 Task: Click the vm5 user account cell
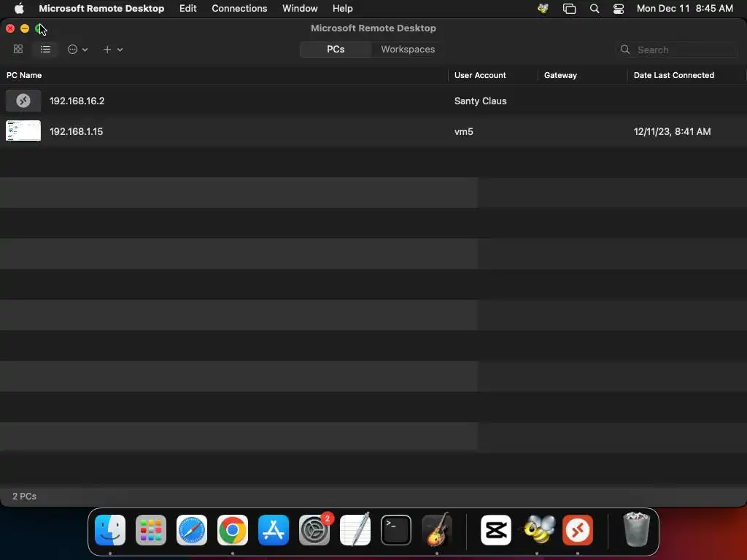pyautogui.click(x=463, y=131)
